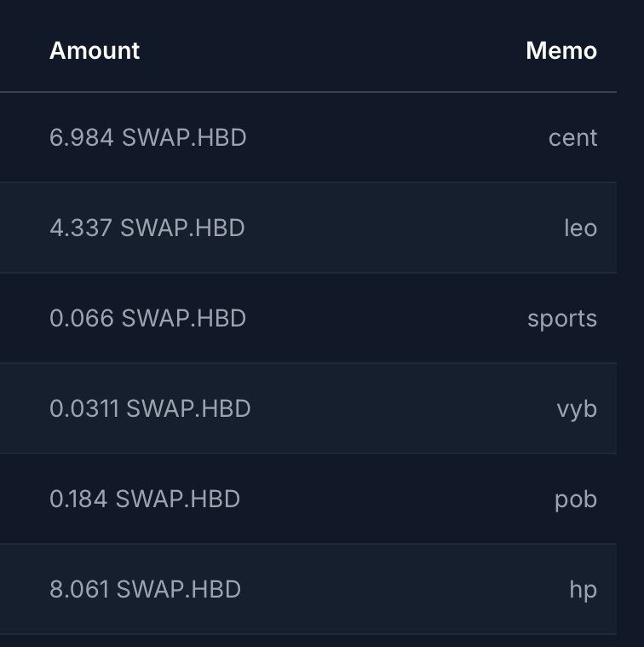
Task: Click the Amount column header
Action: coord(95,50)
